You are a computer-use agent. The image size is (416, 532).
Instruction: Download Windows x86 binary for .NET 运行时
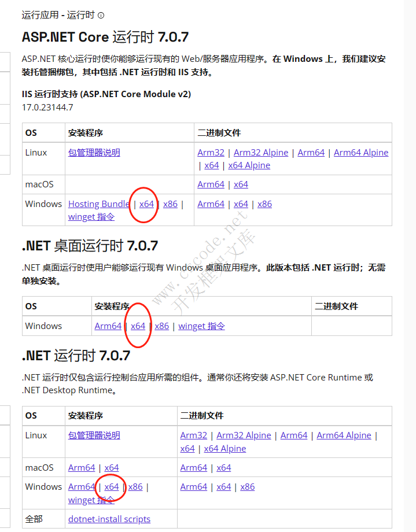tap(247, 487)
